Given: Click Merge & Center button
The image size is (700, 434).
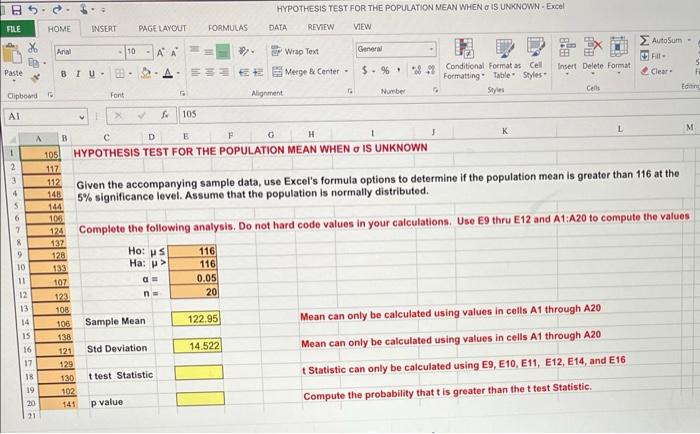Looking at the screenshot, I should coord(306,71).
